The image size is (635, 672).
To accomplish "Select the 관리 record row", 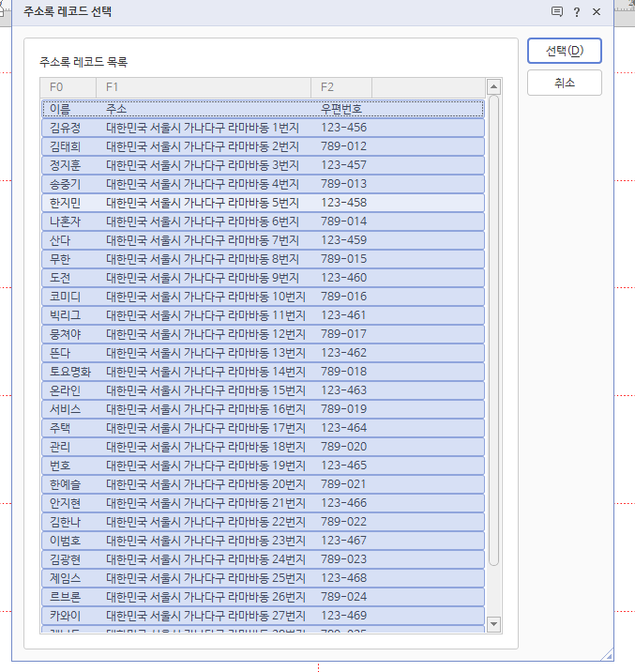I will point(263,447).
